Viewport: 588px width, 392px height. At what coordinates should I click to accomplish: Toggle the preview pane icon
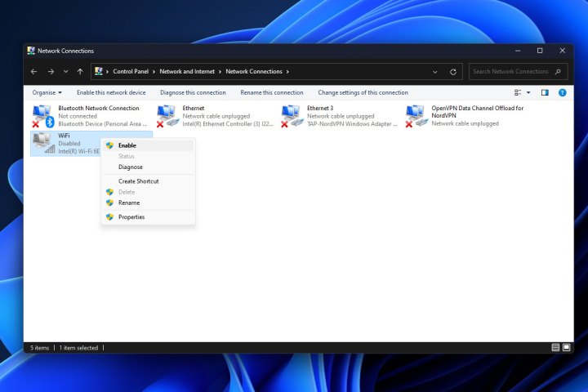click(x=545, y=92)
